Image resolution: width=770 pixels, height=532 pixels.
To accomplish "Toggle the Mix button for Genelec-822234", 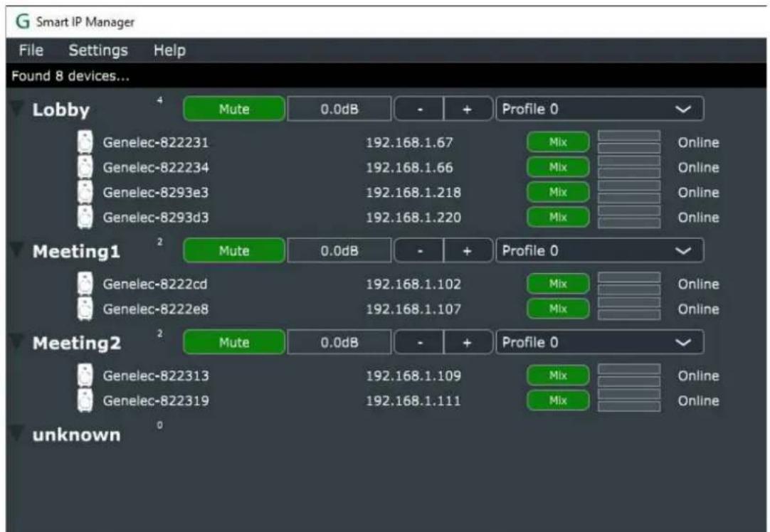I will coord(559,167).
